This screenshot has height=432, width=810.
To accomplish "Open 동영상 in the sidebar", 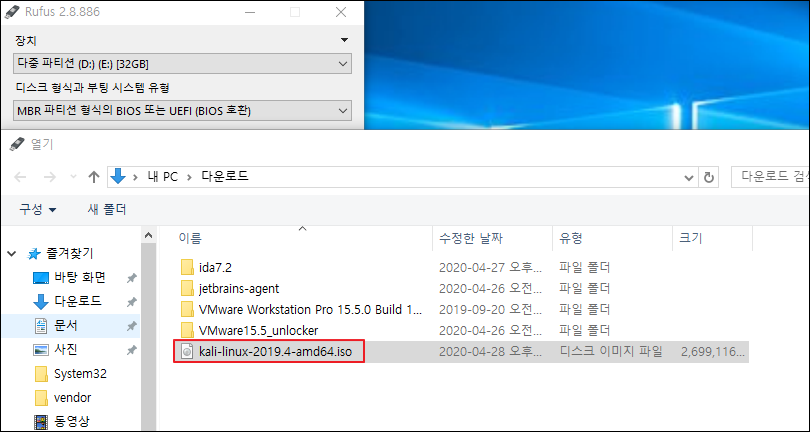I will pyautogui.click(x=73, y=421).
